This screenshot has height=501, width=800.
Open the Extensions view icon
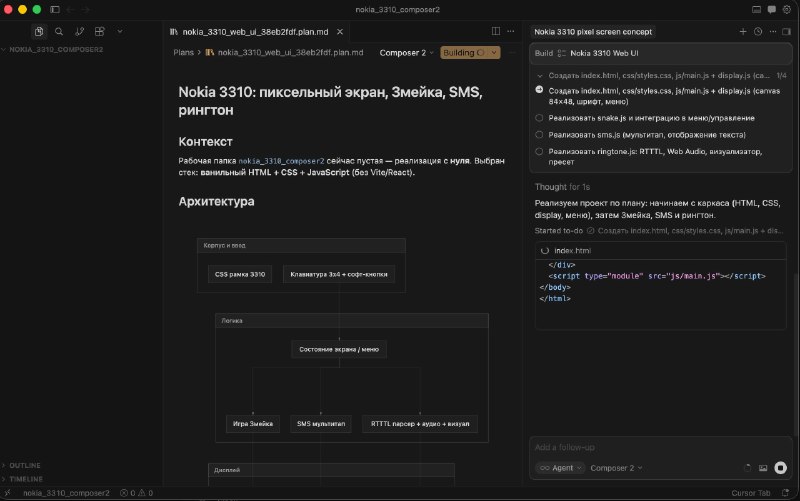click(x=99, y=32)
